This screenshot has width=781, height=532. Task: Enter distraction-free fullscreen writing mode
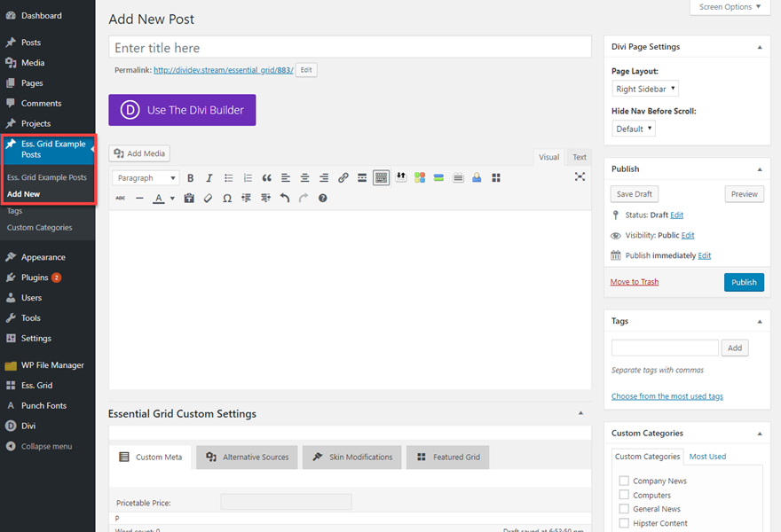(x=580, y=177)
